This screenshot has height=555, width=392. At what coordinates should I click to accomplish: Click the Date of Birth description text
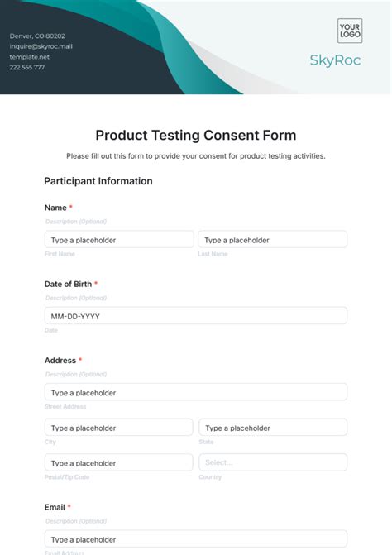tap(76, 298)
